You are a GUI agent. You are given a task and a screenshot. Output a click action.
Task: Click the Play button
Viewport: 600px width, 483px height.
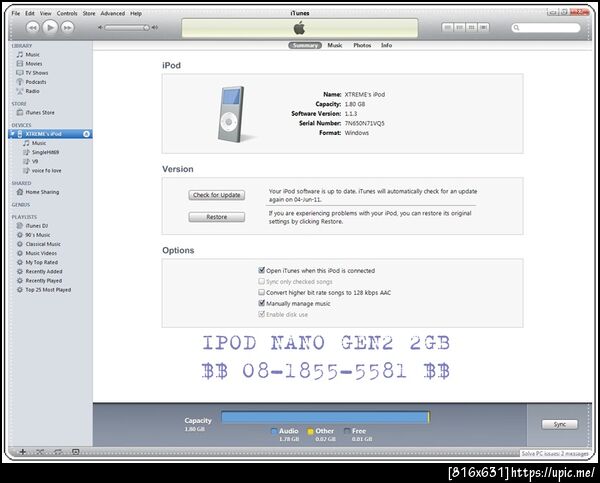50,27
